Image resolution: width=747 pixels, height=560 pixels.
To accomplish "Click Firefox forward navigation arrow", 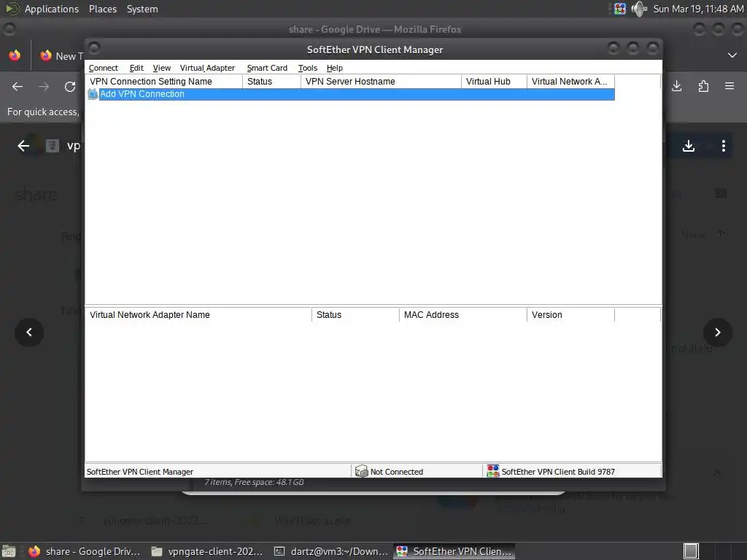I will pos(44,87).
